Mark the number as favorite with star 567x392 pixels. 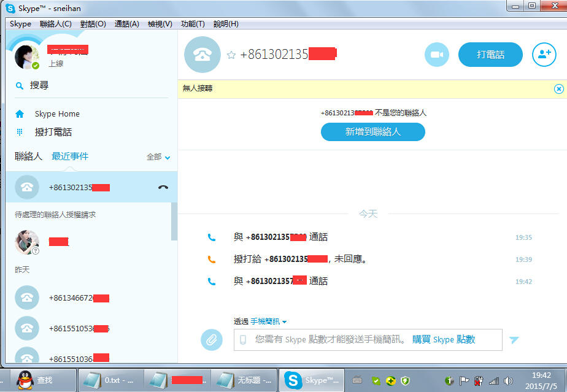231,55
